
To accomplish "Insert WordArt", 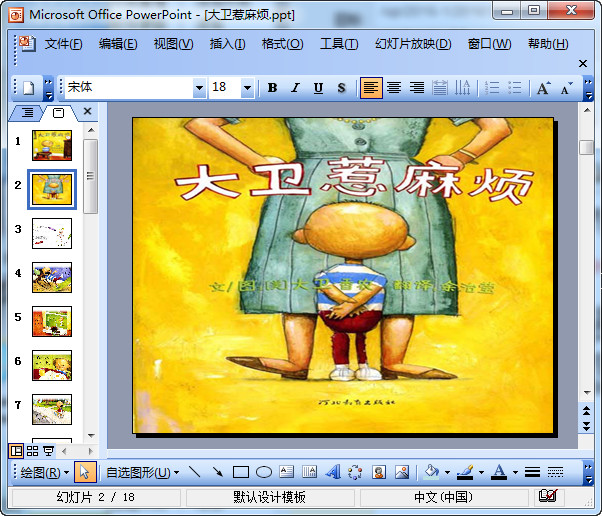I will point(332,472).
